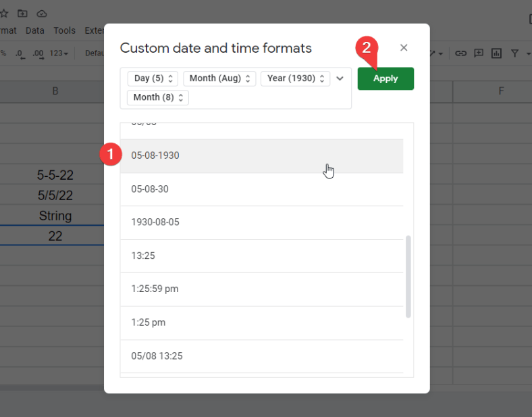Select the 05-08-1930 date format
The height and width of the screenshot is (417, 532).
pos(261,155)
